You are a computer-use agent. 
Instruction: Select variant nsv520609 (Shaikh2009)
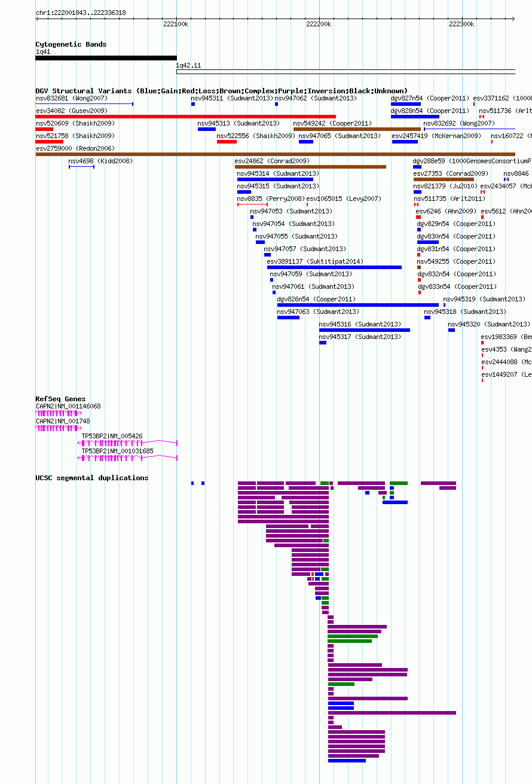click(75, 123)
